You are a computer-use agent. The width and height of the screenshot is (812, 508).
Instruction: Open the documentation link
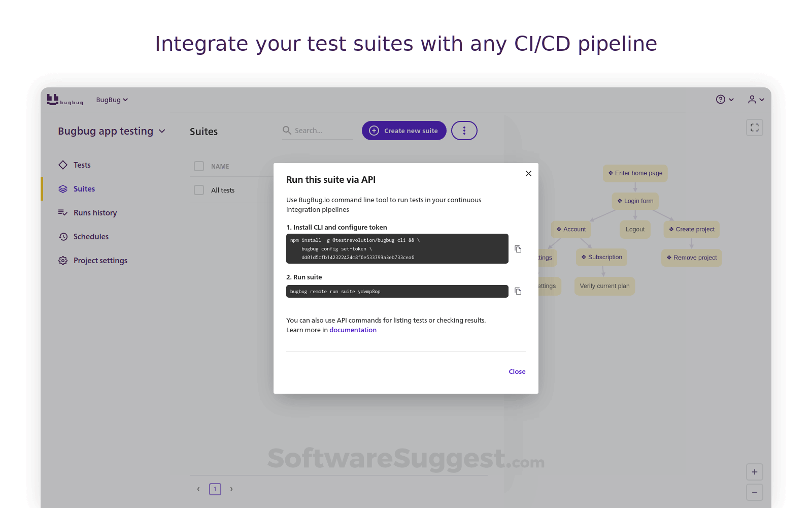coord(353,330)
